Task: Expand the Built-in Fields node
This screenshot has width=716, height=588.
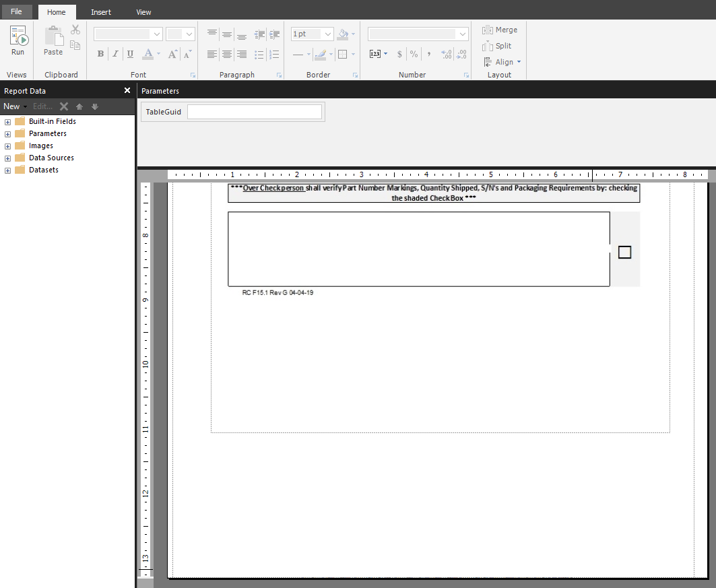Action: pos(8,122)
